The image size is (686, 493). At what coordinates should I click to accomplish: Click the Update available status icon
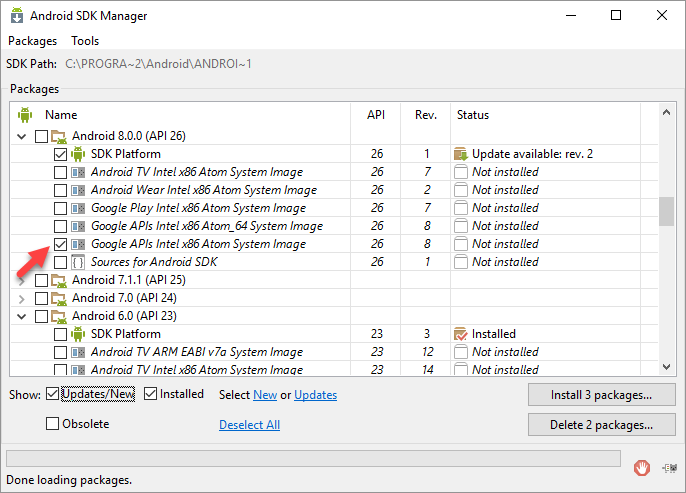point(461,154)
